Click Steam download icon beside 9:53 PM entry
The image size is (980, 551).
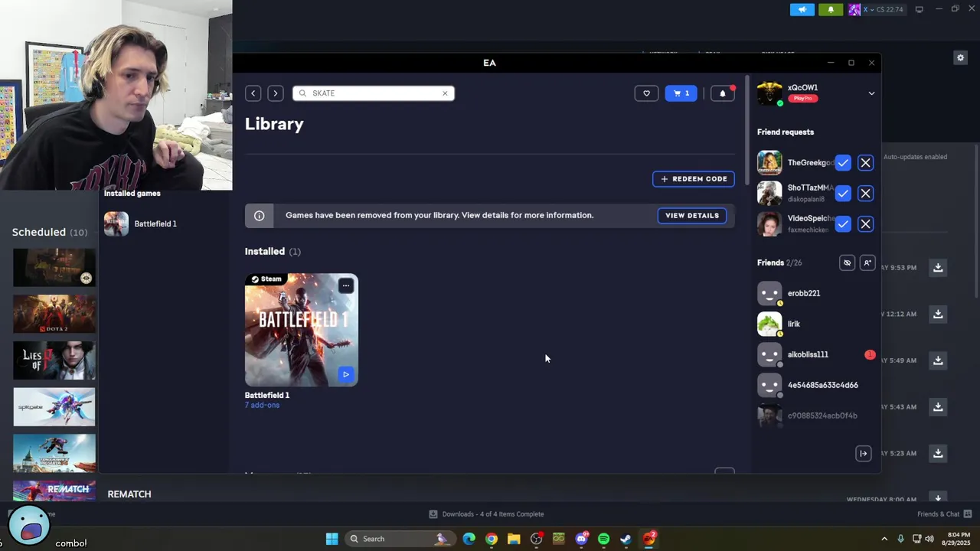click(938, 267)
